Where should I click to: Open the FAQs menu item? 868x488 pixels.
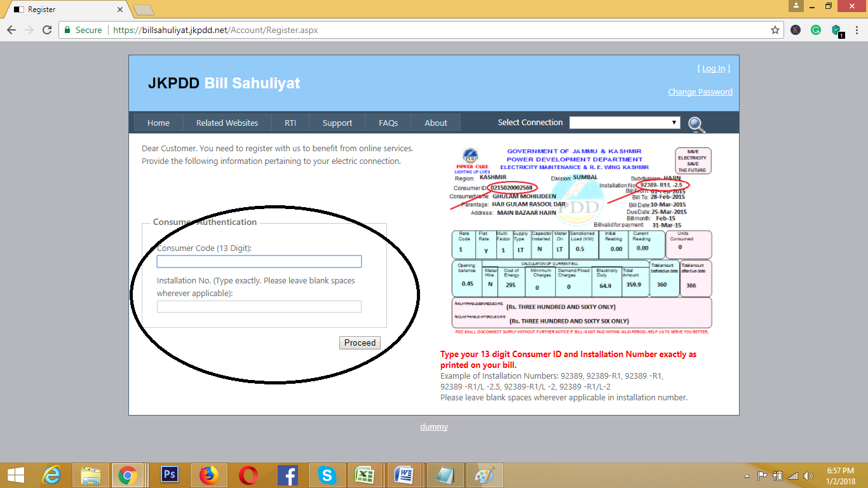tap(388, 123)
